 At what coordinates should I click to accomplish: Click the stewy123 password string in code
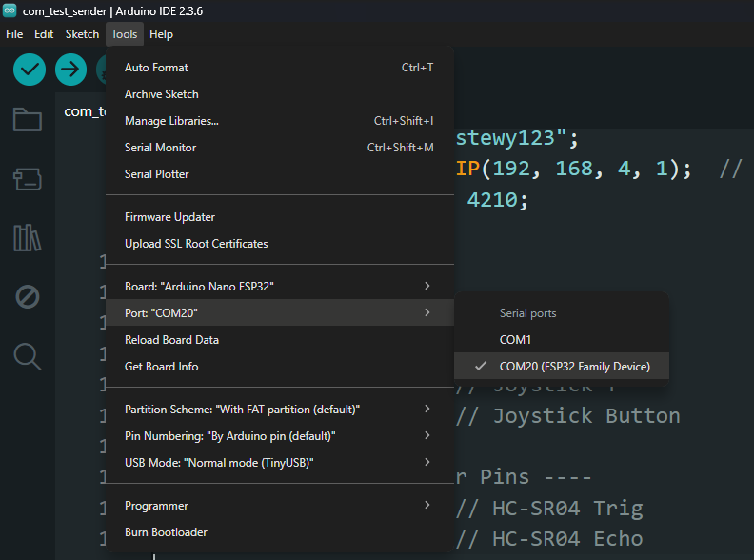pos(505,138)
